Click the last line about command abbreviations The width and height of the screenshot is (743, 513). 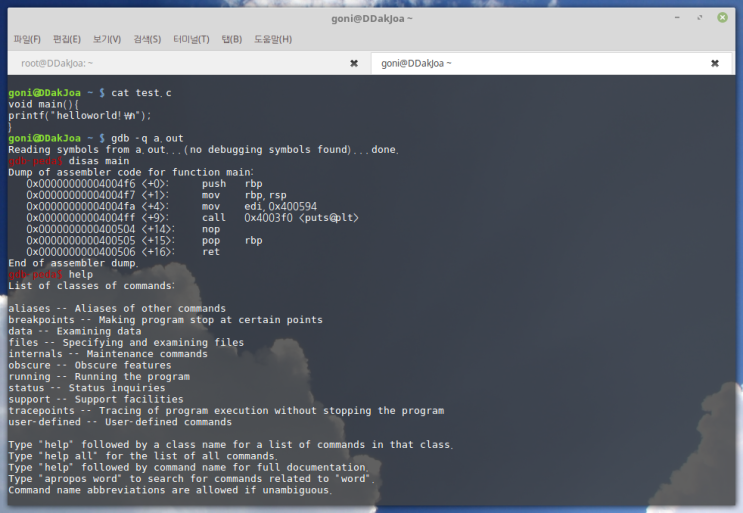pyautogui.click(x=170, y=490)
